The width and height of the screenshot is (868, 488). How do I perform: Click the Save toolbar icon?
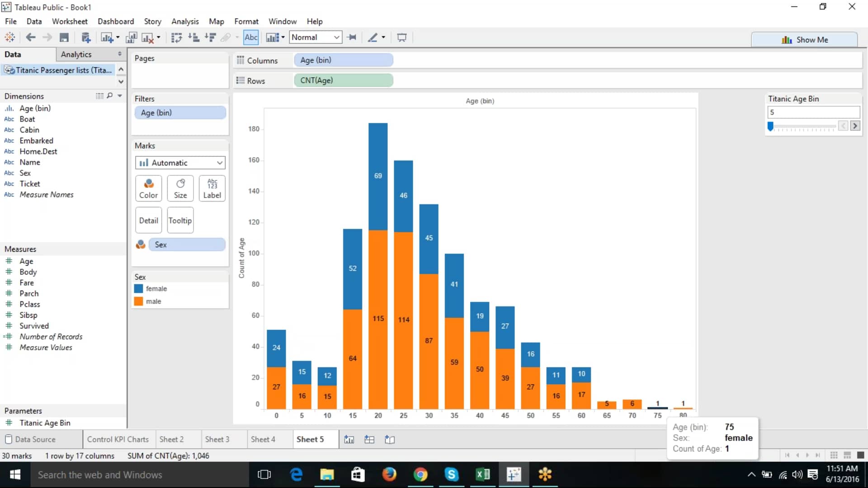[64, 38]
